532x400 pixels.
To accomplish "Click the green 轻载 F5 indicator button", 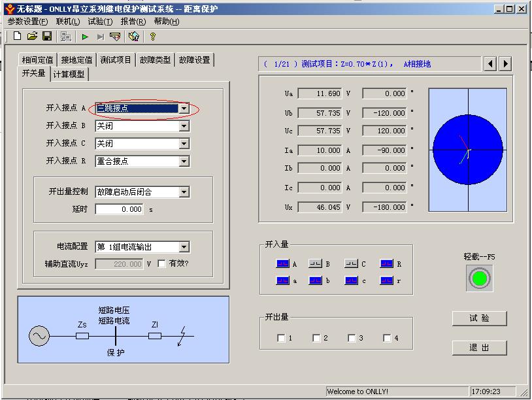I will [480, 278].
